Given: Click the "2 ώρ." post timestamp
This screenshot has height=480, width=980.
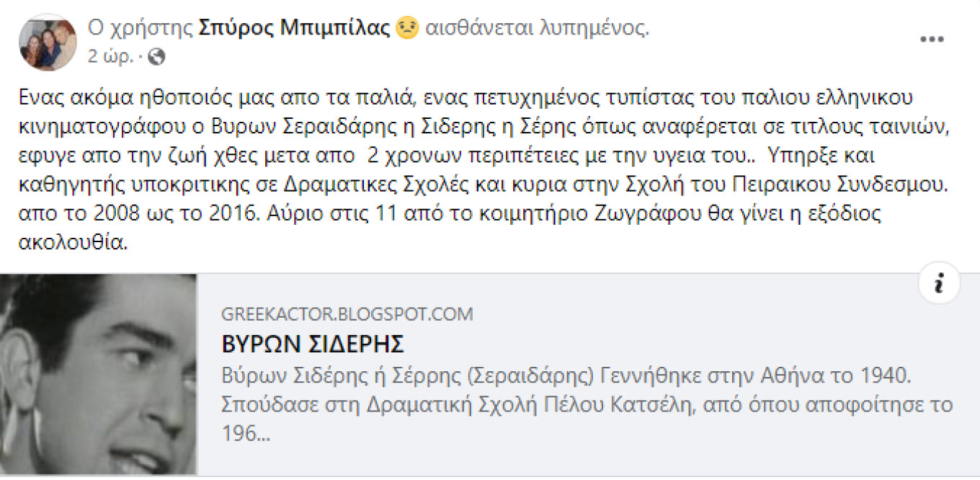Looking at the screenshot, I should pyautogui.click(x=110, y=57).
